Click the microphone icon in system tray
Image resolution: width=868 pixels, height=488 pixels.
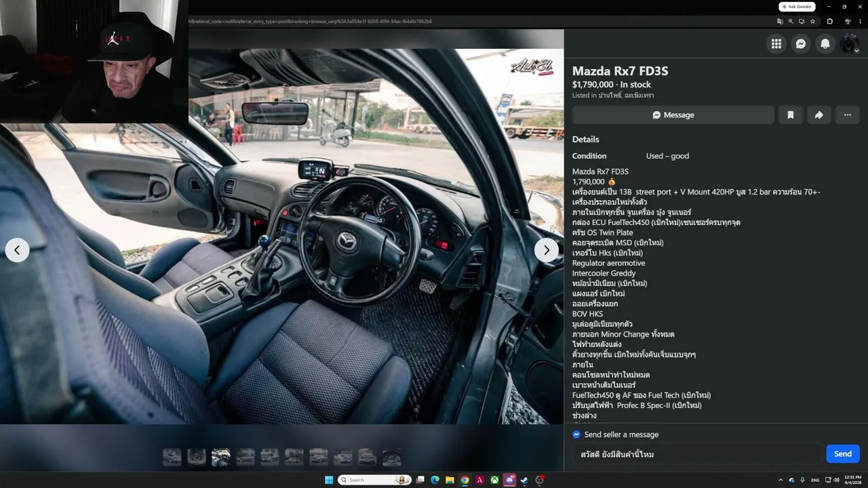pyautogui.click(x=803, y=480)
